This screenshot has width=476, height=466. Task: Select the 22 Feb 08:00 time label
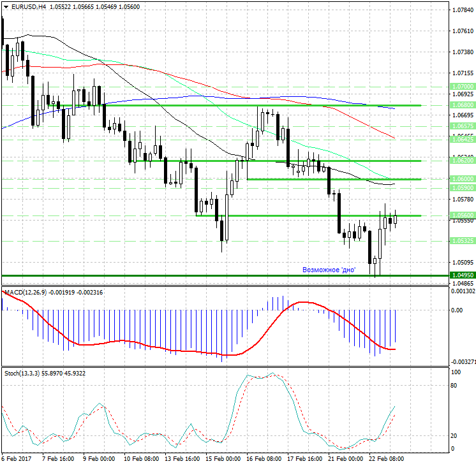point(387,458)
